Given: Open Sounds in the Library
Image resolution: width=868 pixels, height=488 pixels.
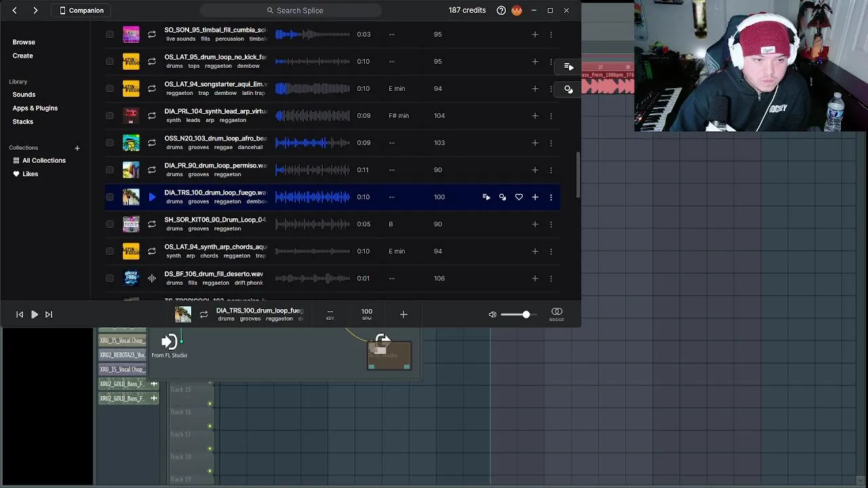Looking at the screenshot, I should click(24, 94).
